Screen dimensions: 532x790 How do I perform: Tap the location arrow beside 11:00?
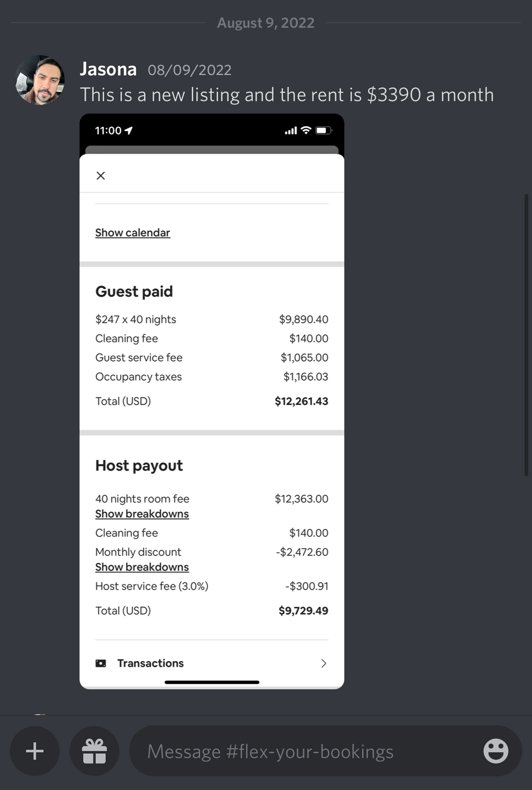coord(129,131)
